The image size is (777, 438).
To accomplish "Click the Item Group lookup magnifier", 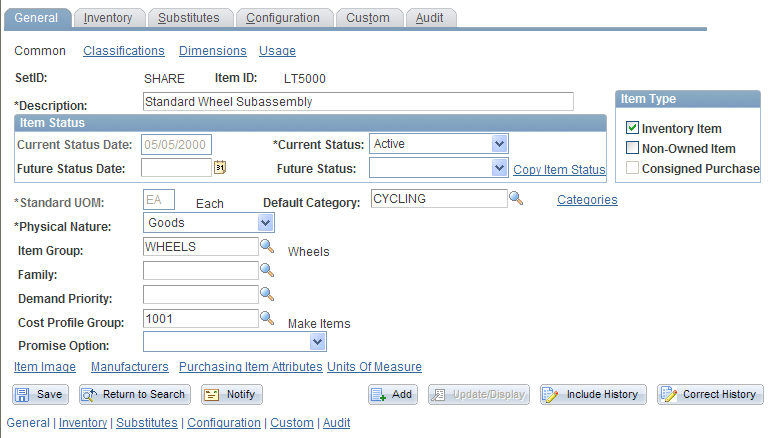I will [x=267, y=246].
